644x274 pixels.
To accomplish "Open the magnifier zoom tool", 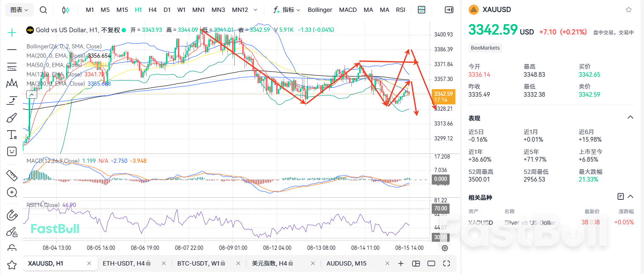I will click(12, 192).
